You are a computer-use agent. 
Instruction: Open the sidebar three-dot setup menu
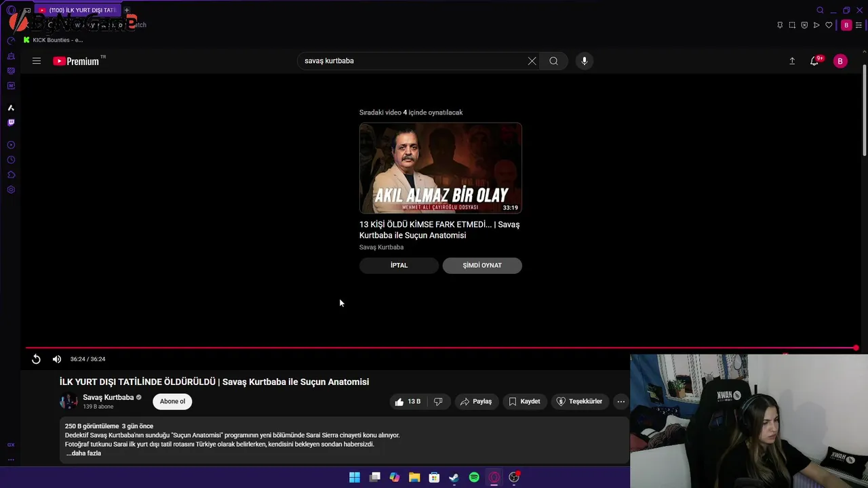click(11, 460)
